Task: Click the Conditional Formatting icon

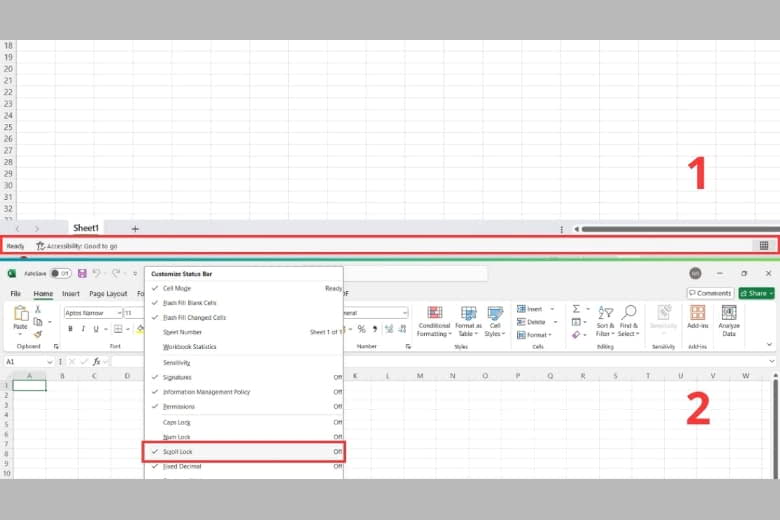Action: pyautogui.click(x=434, y=314)
